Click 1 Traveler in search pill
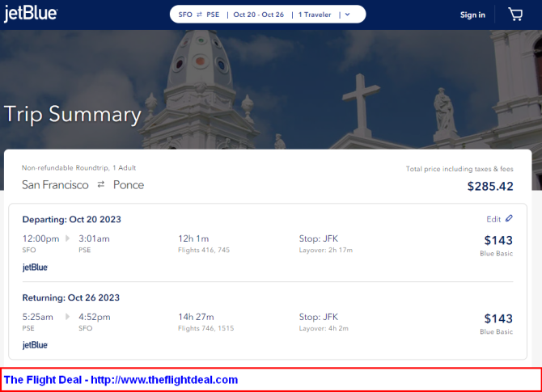 pyautogui.click(x=315, y=15)
